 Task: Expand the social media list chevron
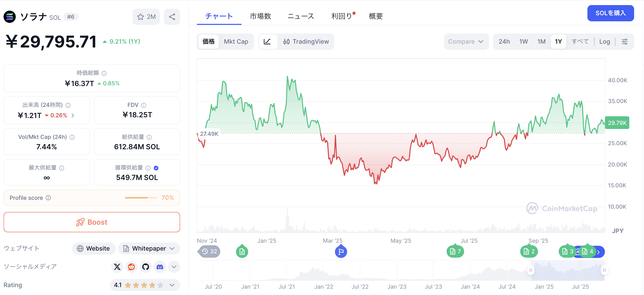(x=174, y=267)
